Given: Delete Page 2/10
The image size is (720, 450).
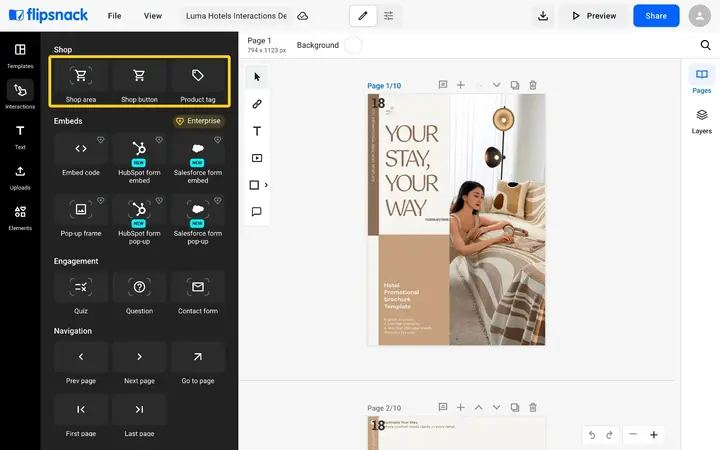Looking at the screenshot, I should [x=533, y=407].
